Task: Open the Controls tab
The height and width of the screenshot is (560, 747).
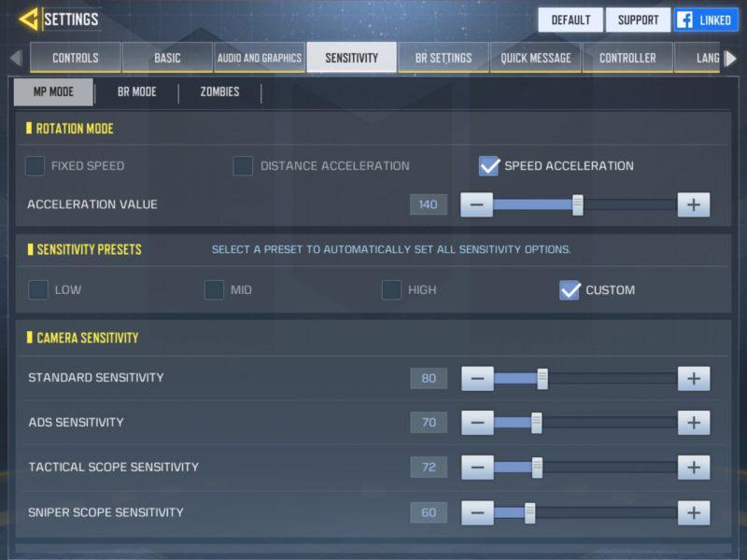Action: [76, 58]
